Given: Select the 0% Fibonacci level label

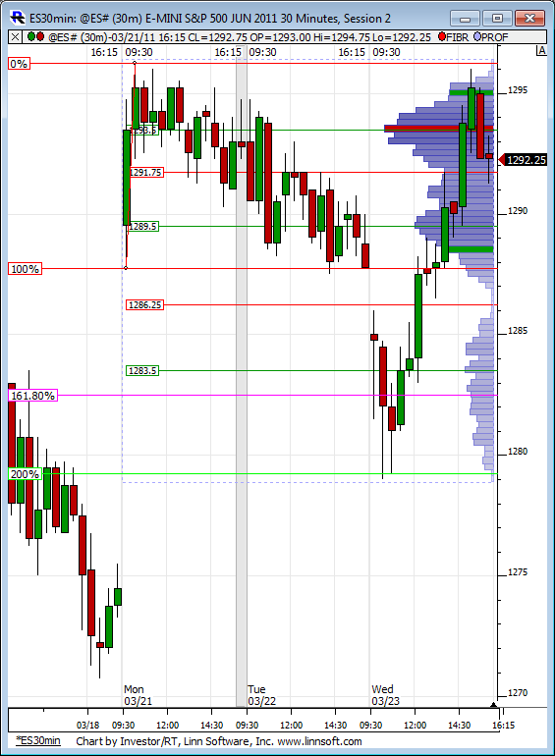Looking at the screenshot, I should (19, 64).
